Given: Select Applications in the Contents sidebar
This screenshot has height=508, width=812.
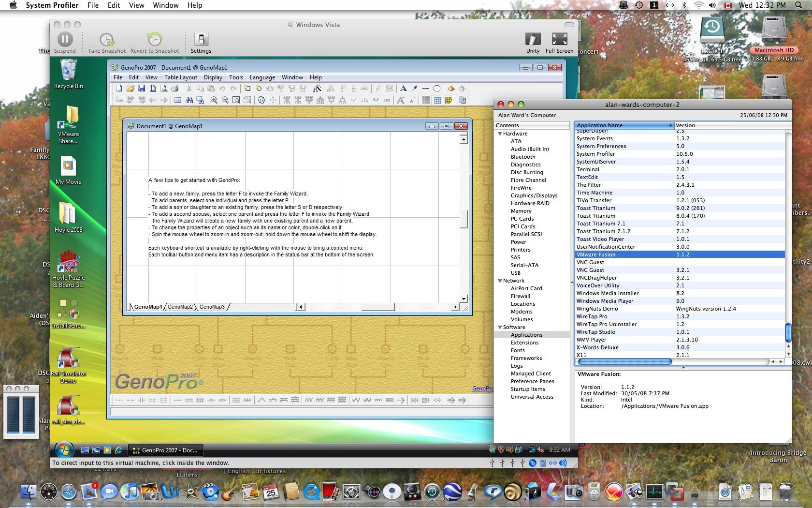Looking at the screenshot, I should (532, 335).
